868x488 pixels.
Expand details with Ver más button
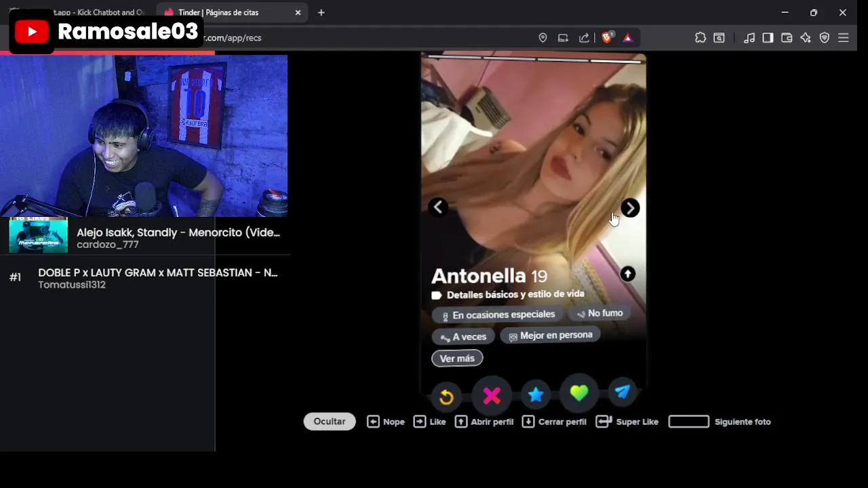[457, 359]
